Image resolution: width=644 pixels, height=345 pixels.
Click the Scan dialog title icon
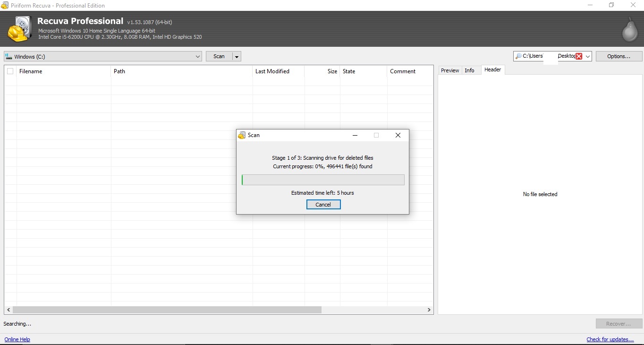click(x=242, y=135)
